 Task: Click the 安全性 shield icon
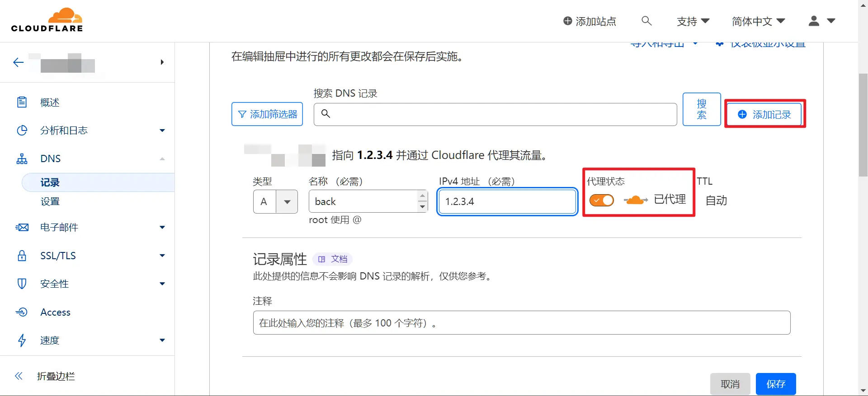click(22, 284)
